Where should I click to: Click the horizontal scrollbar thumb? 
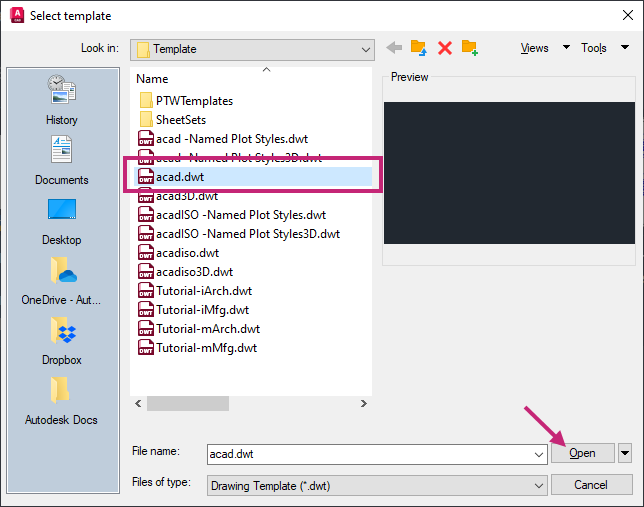tap(188, 403)
